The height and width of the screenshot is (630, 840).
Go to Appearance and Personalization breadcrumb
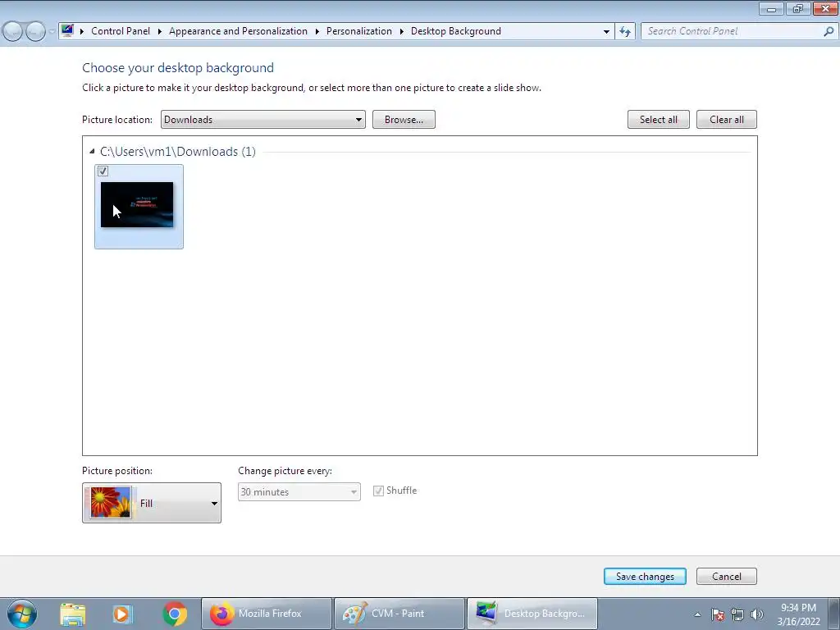pos(239,31)
